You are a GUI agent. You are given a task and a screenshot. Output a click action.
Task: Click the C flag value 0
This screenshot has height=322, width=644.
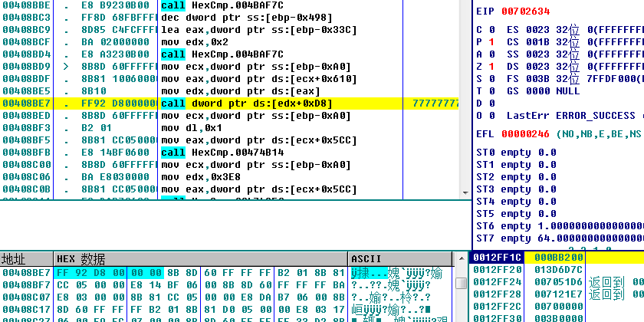pos(491,30)
